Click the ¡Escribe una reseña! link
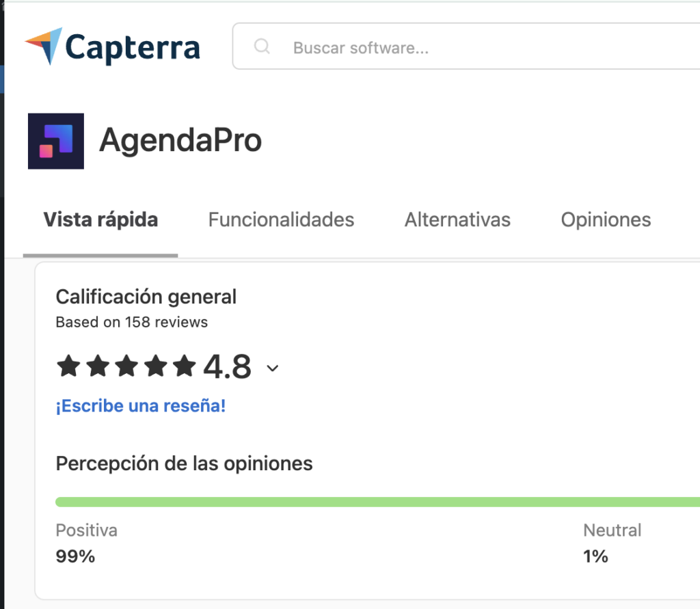The height and width of the screenshot is (609, 700). point(141,406)
